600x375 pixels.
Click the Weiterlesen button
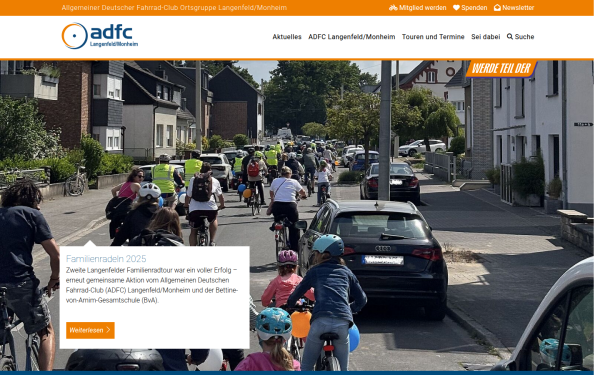coord(90,330)
